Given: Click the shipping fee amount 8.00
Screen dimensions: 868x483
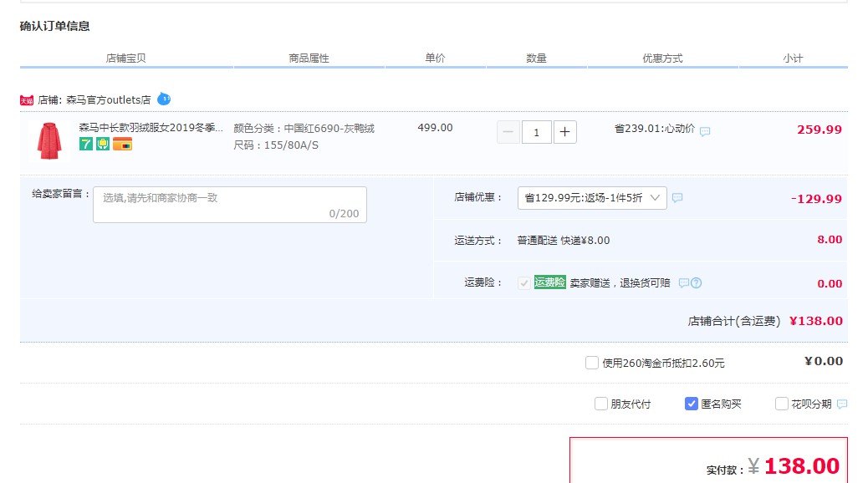Looking at the screenshot, I should 830,240.
